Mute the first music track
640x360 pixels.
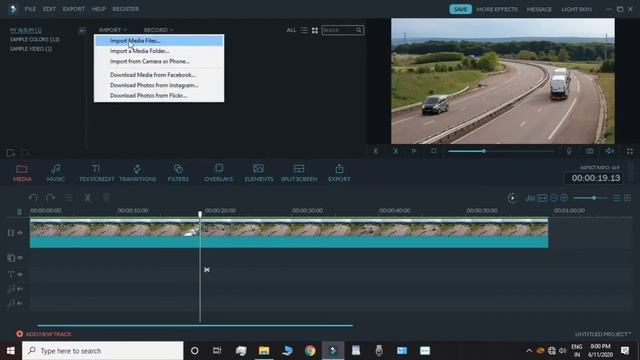[20, 289]
